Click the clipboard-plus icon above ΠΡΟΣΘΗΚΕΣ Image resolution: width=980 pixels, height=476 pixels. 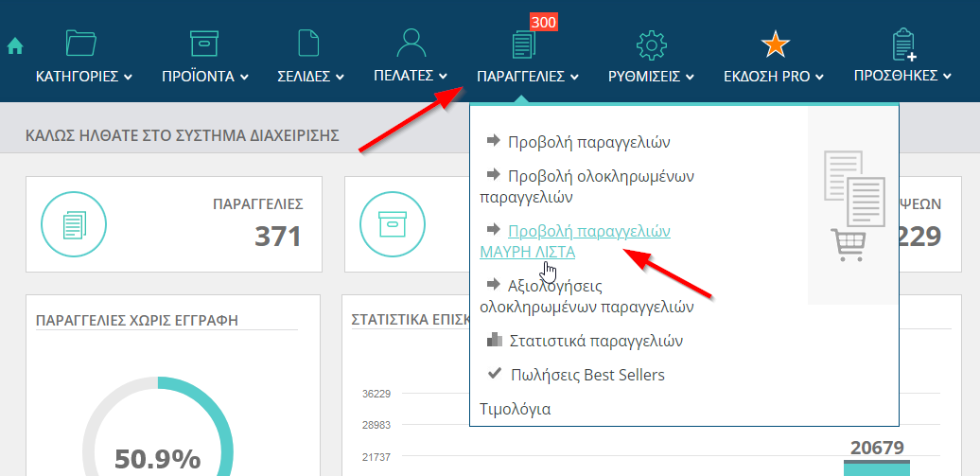(x=903, y=44)
